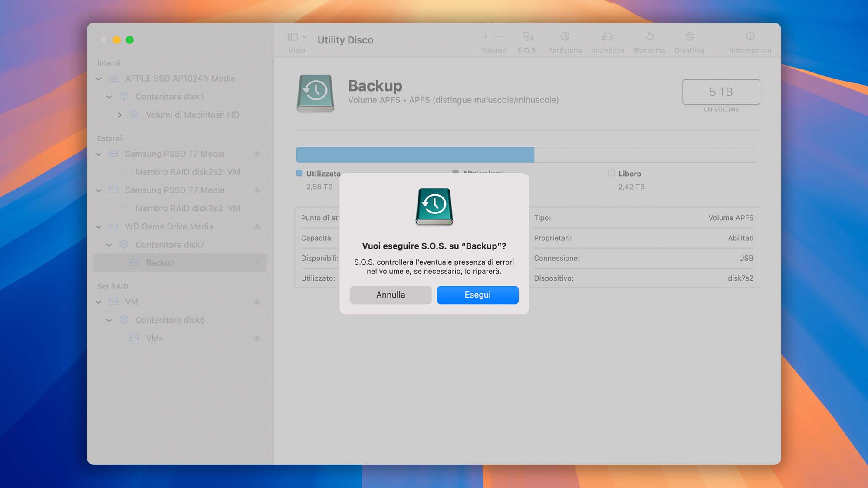This screenshot has height=488, width=868.
Task: Collapse the Samsung PSSD T7 Media above disk3s2
Action: tap(99, 190)
